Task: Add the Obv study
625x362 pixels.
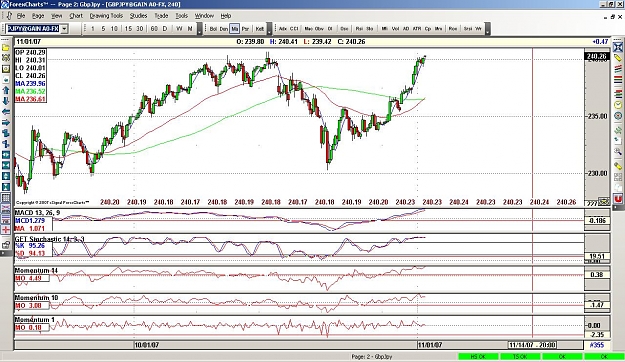Action: pyautogui.click(x=319, y=29)
